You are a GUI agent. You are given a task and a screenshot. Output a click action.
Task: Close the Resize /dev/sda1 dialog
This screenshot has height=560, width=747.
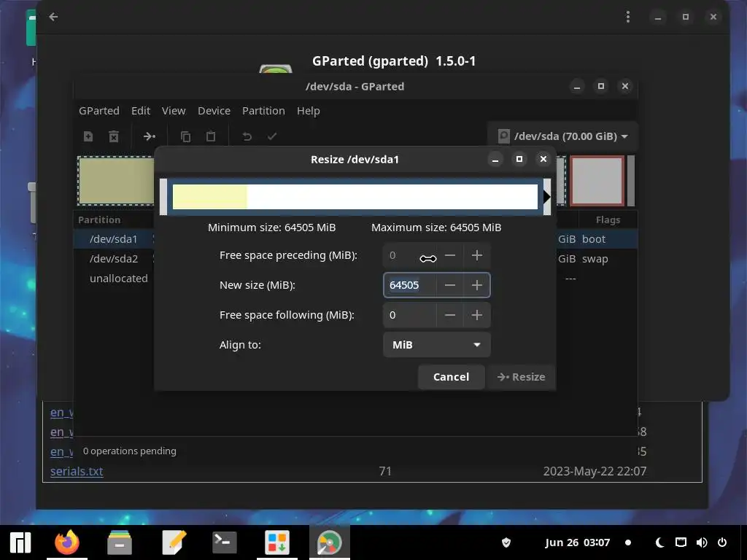(x=543, y=159)
